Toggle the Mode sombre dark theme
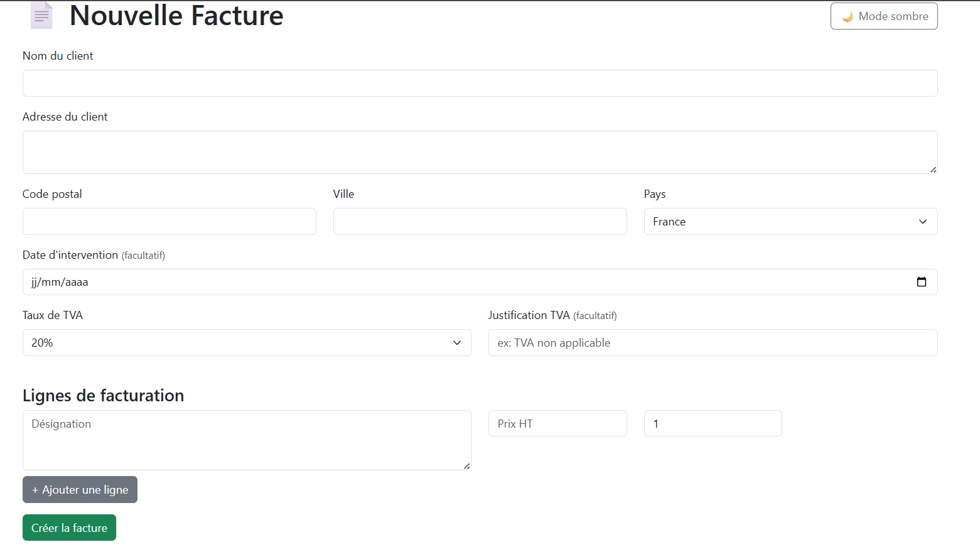The width and height of the screenshot is (980, 547). click(x=883, y=16)
